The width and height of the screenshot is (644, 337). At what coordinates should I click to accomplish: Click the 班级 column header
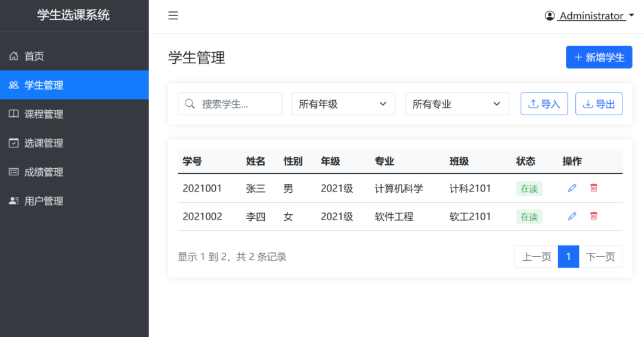pos(459,161)
